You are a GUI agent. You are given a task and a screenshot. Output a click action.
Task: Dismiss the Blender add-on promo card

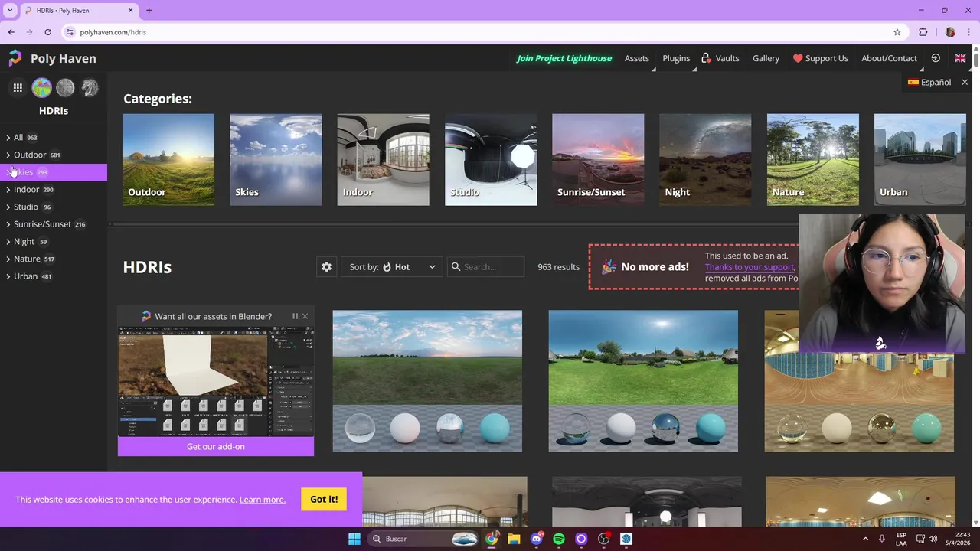pyautogui.click(x=305, y=316)
